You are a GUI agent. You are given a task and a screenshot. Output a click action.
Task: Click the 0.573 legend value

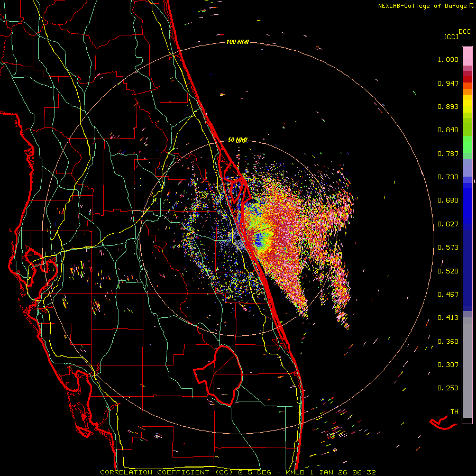(x=448, y=248)
